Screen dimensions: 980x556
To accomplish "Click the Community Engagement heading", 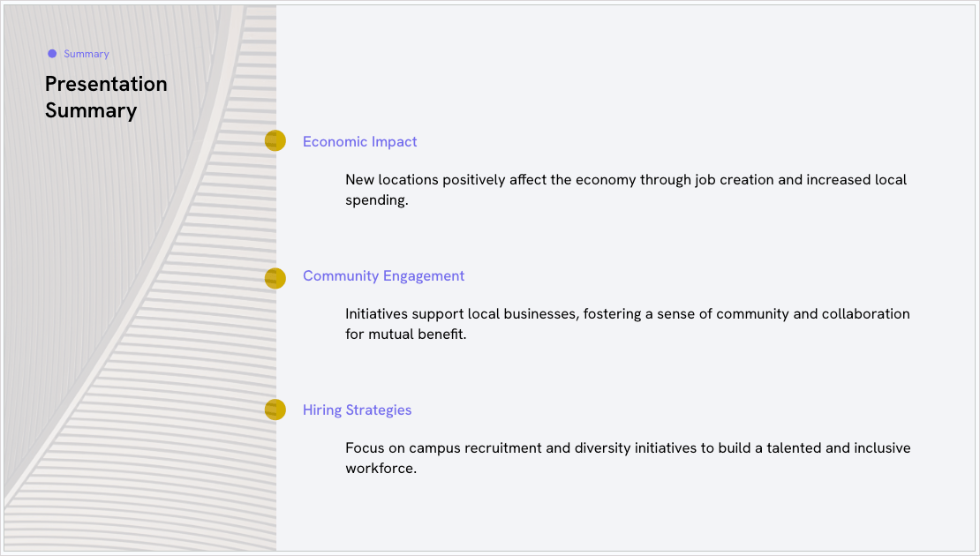I will [383, 276].
